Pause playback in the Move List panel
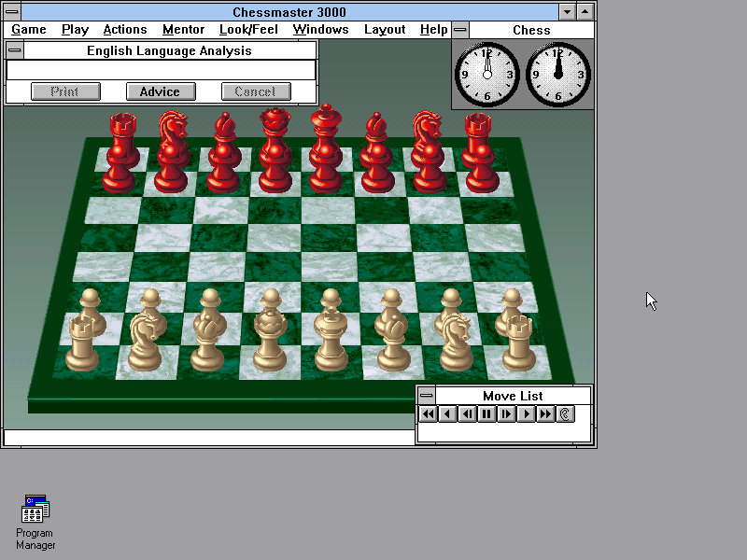Screen dimensions: 747x560 [486, 413]
